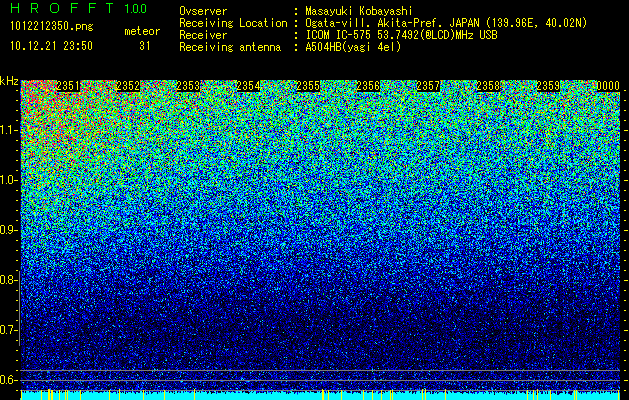Click the Receiving Location label

click(233, 23)
